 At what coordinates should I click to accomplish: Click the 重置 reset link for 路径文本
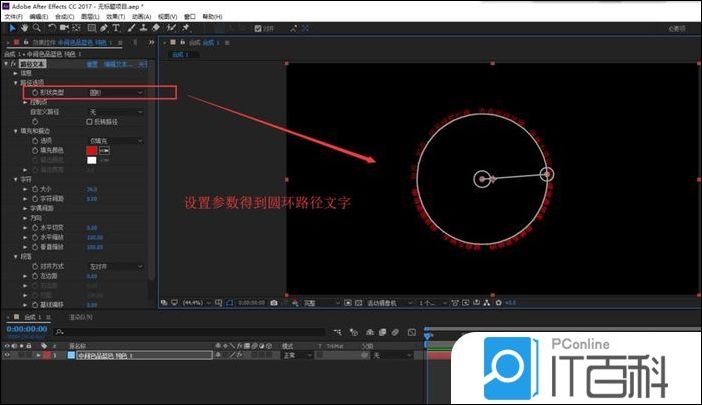(x=92, y=64)
